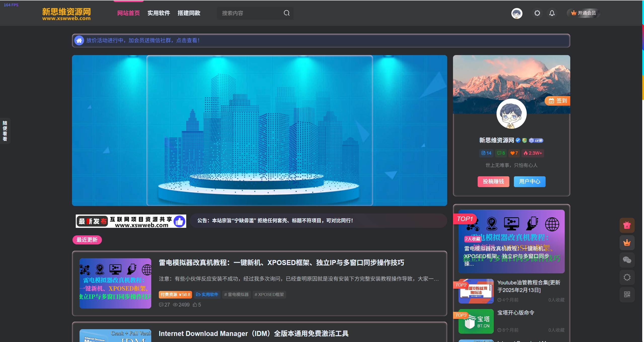Open the notifications bell icon
644x342 pixels.
[552, 13]
